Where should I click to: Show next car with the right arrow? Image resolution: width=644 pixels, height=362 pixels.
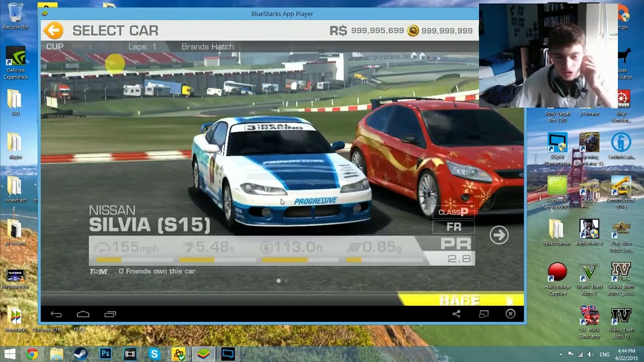pos(499,235)
